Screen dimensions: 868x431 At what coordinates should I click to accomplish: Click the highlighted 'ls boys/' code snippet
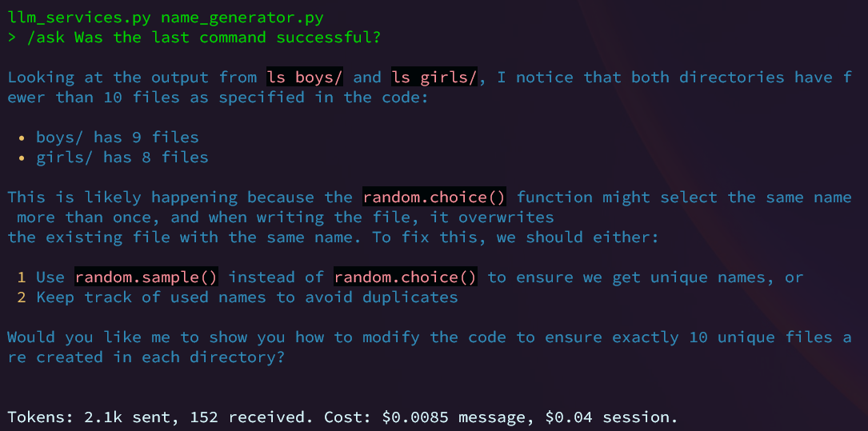[x=305, y=78]
